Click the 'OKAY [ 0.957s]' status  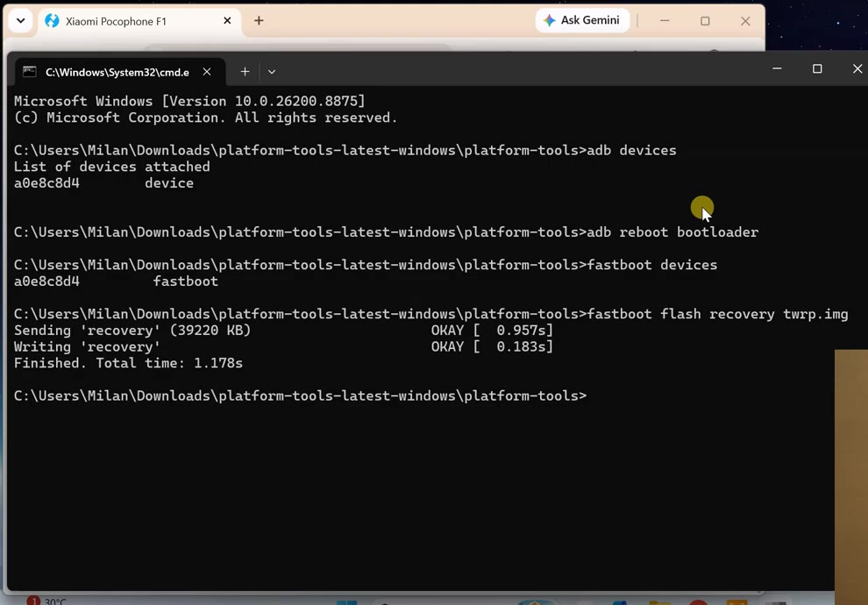(492, 331)
